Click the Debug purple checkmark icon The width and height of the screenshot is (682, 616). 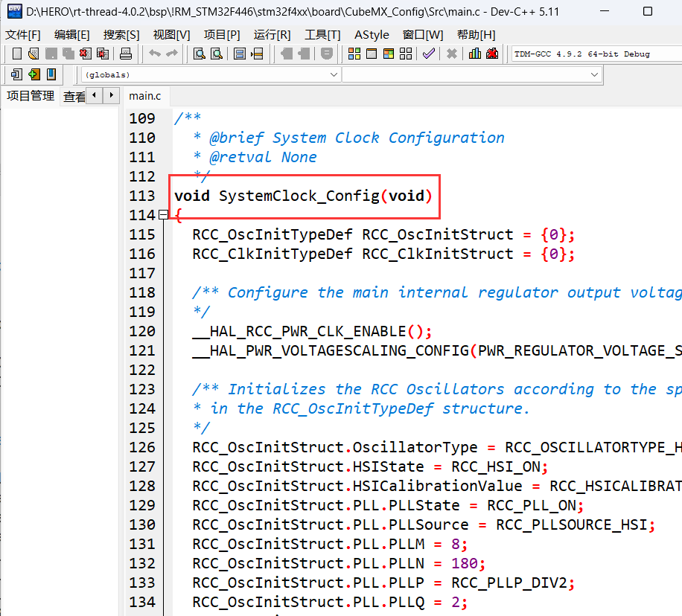[x=429, y=54]
